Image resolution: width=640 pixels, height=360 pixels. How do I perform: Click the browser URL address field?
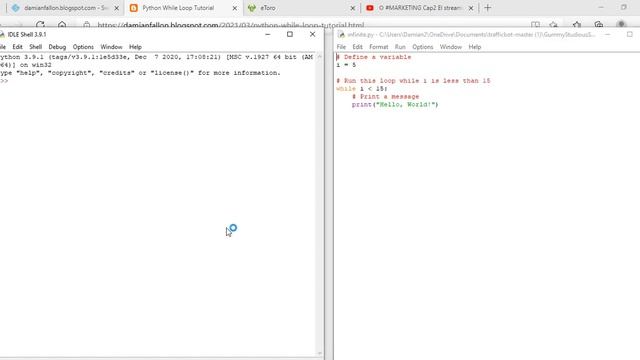click(231, 25)
